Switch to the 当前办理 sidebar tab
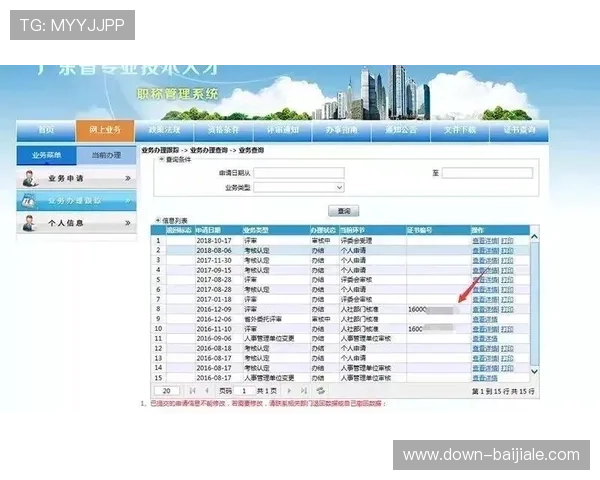 click(106, 155)
